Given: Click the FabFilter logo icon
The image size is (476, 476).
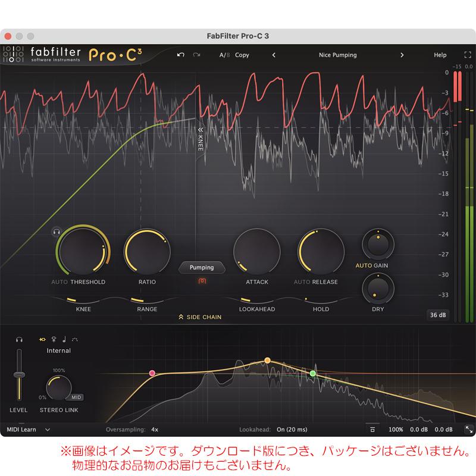Looking at the screenshot, I should click(x=15, y=55).
